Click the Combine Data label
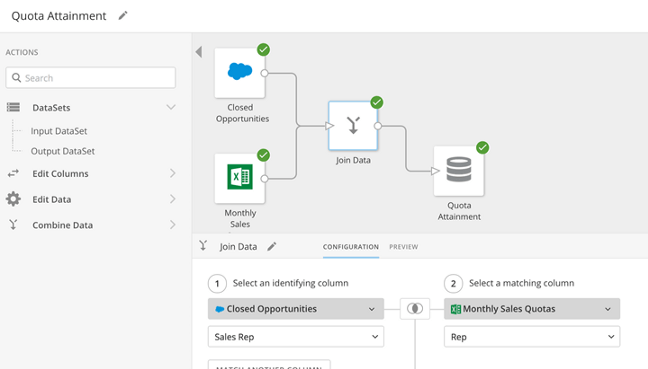 click(x=62, y=225)
